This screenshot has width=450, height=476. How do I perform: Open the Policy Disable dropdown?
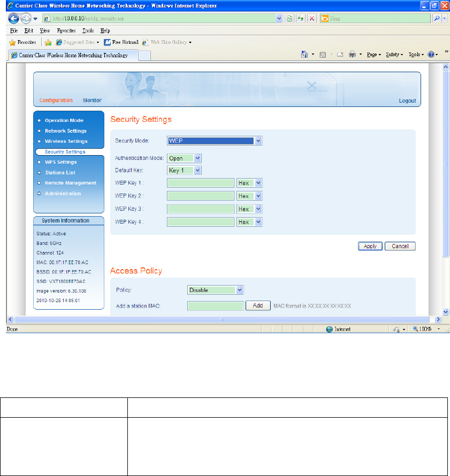click(x=215, y=290)
